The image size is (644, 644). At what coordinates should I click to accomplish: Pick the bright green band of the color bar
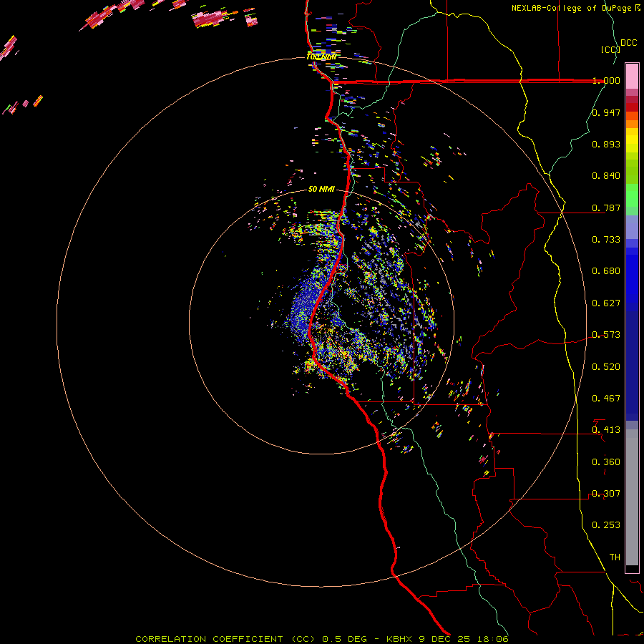pyautogui.click(x=632, y=195)
